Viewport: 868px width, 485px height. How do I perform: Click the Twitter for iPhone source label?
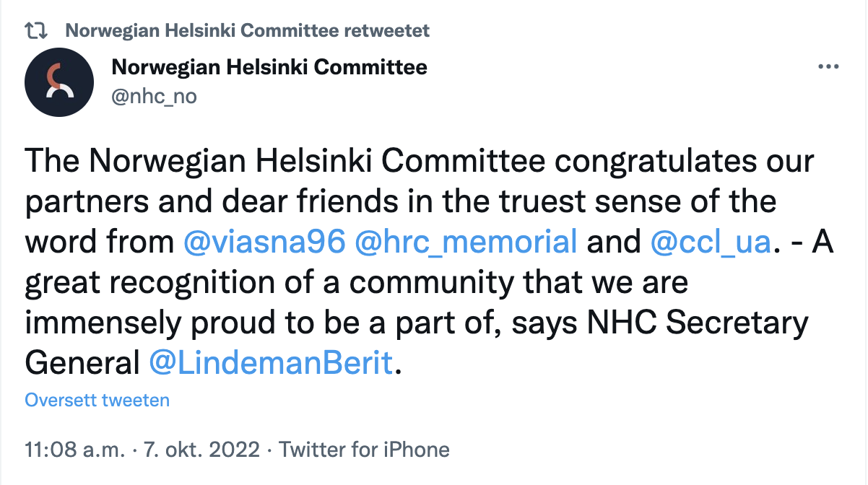(x=365, y=450)
